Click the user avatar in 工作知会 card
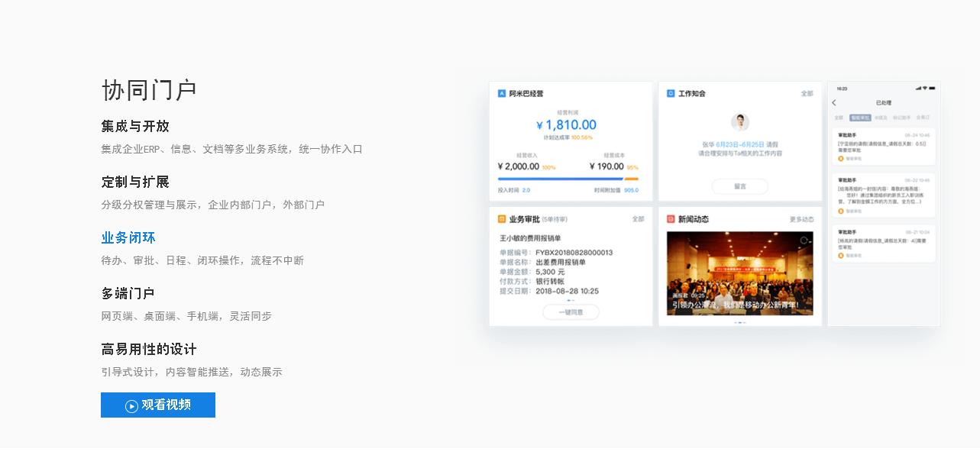Viewport: 980px width, 455px height. (739, 122)
